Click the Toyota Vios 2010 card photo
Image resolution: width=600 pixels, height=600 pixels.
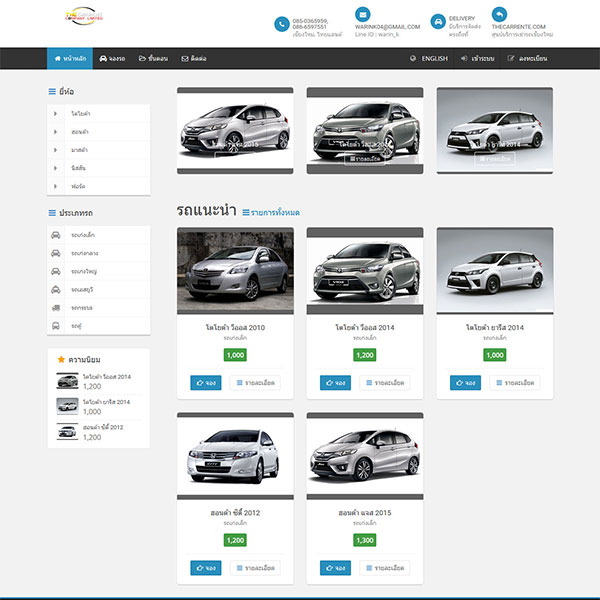click(x=235, y=271)
